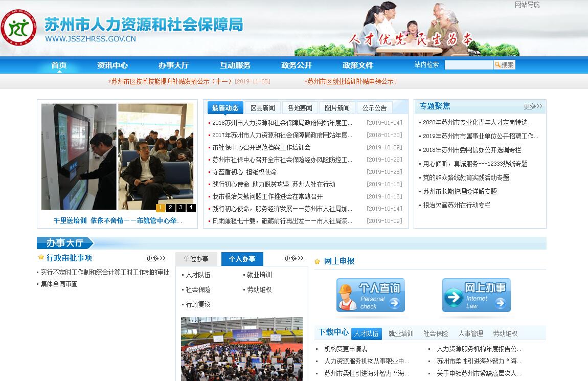Click 更多>> beside the 个人办事 tab
This screenshot has height=381, width=588.
pos(293,258)
